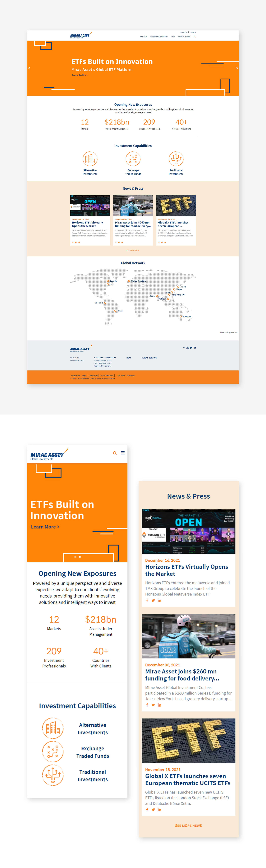Select the Colombia marker on world map
Screen dimensions: 266x868
105,303
